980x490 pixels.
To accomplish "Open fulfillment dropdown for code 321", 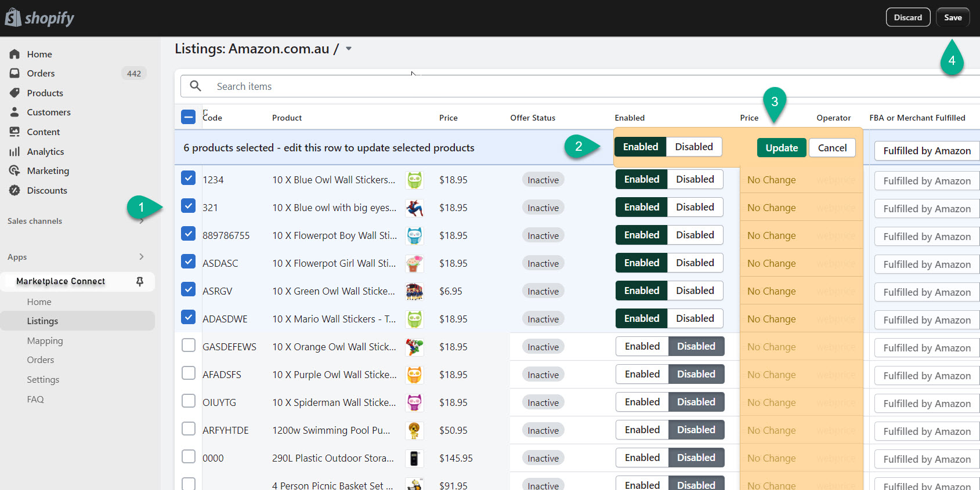I will coord(927,209).
